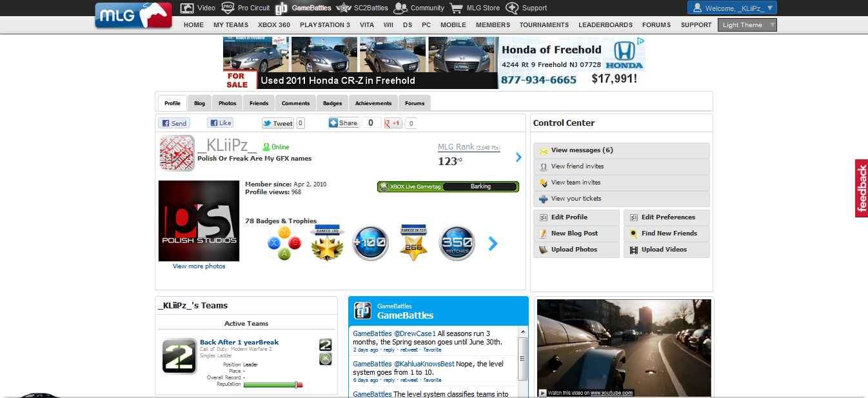Open Support in top bar
Viewport: 868px width, 398px height.
[x=526, y=8]
